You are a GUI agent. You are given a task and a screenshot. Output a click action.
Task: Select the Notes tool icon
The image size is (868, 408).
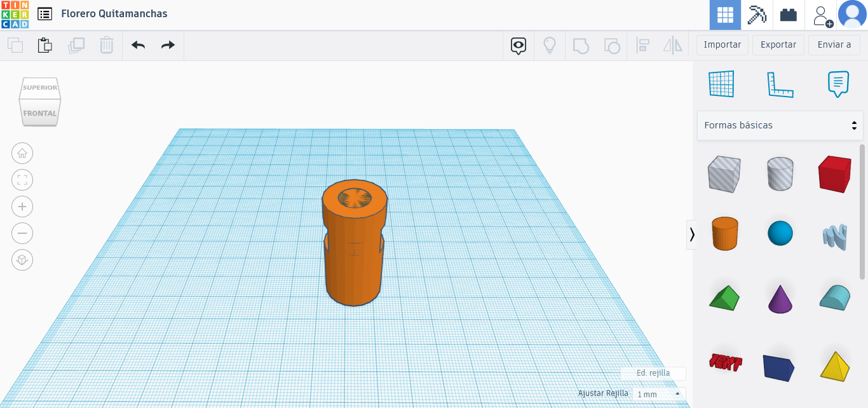[838, 84]
